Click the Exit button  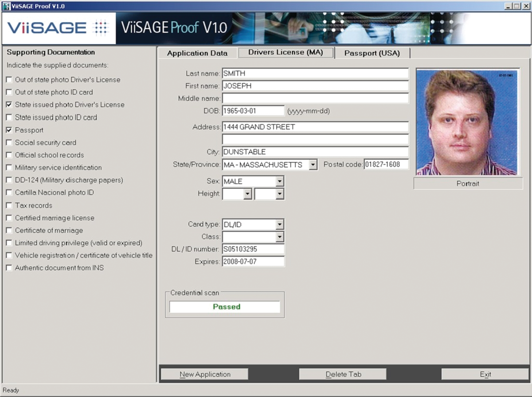(x=485, y=374)
